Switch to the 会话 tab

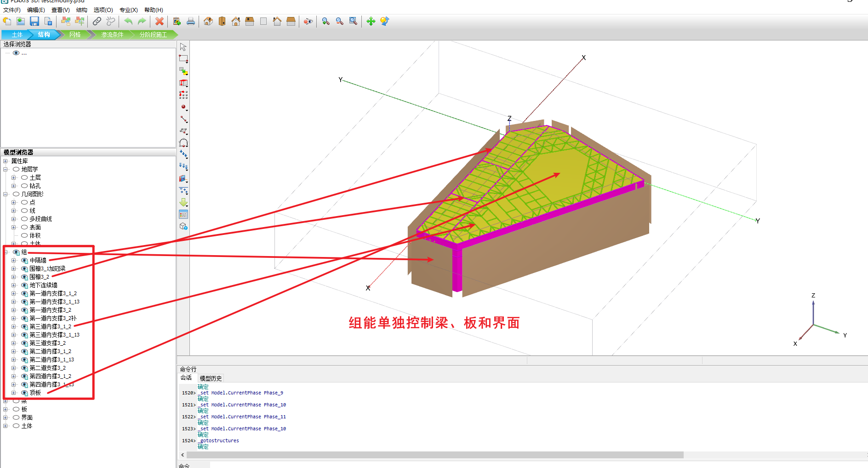[x=186, y=378]
